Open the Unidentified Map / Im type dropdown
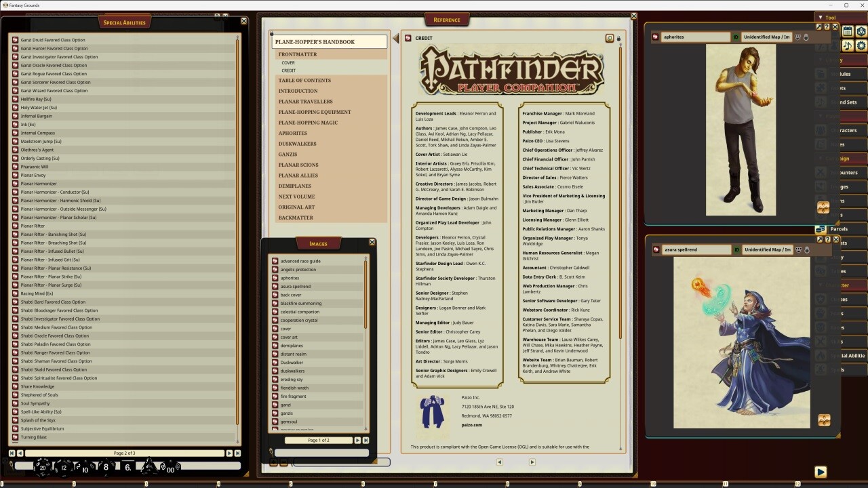 (x=767, y=37)
